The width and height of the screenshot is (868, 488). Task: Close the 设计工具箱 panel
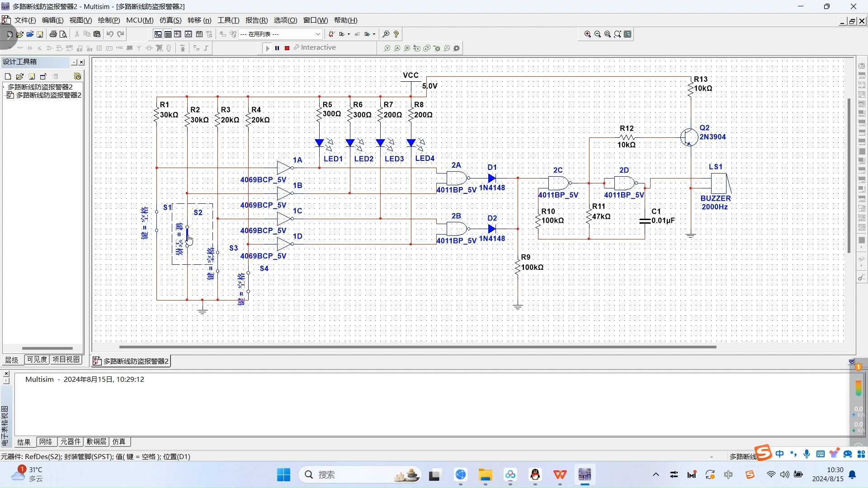pyautogui.click(x=81, y=62)
